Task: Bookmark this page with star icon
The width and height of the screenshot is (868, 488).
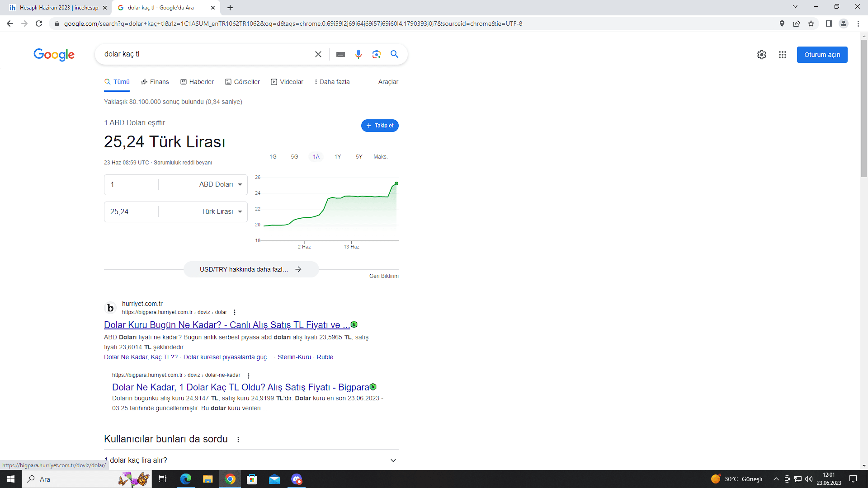Action: [x=811, y=23]
